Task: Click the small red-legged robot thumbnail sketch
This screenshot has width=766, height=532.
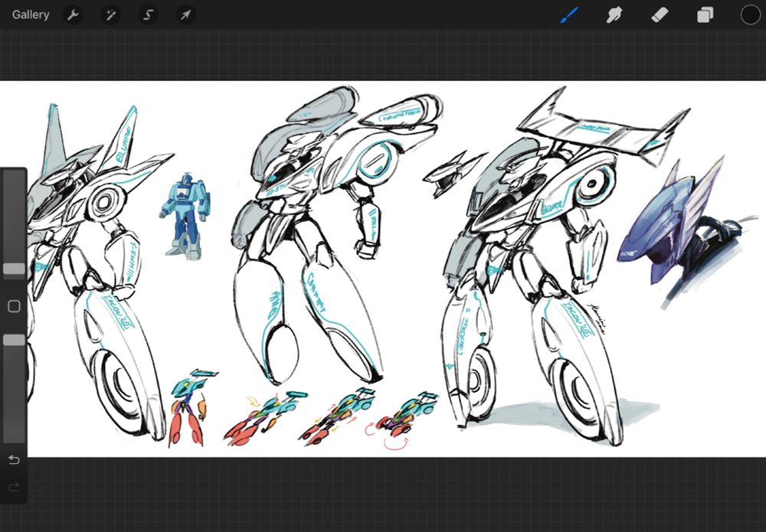Action: coord(191,408)
